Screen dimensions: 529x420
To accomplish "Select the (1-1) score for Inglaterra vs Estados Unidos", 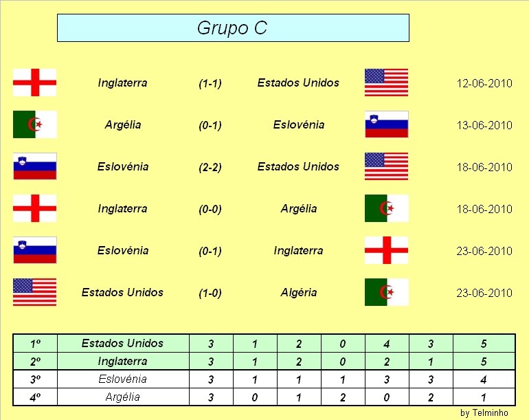I will [210, 83].
